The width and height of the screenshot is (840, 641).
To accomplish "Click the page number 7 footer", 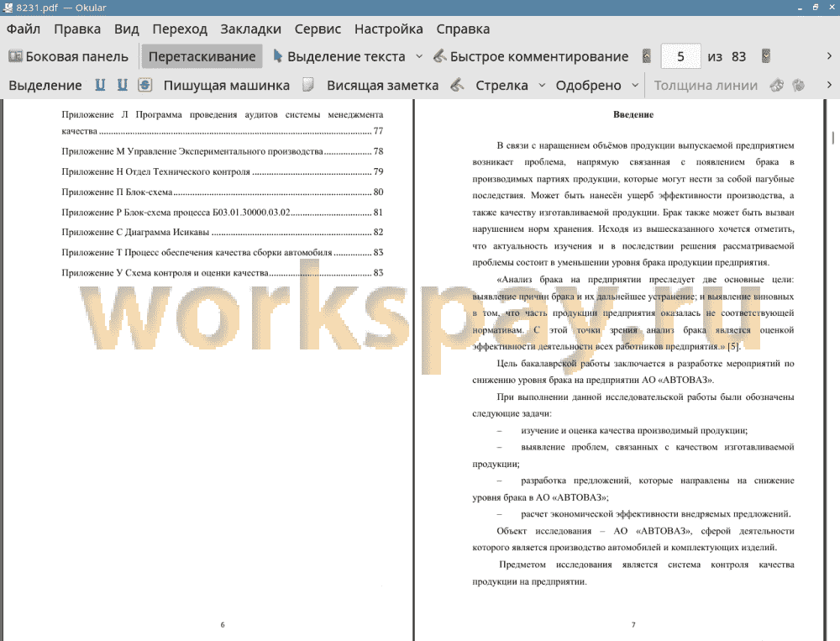I will click(633, 625).
